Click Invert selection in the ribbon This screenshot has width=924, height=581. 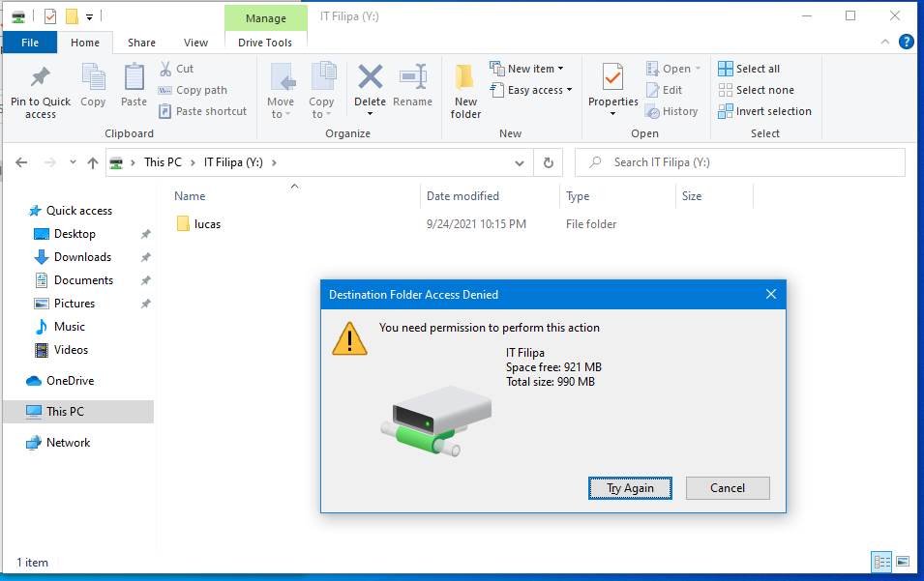click(x=764, y=111)
